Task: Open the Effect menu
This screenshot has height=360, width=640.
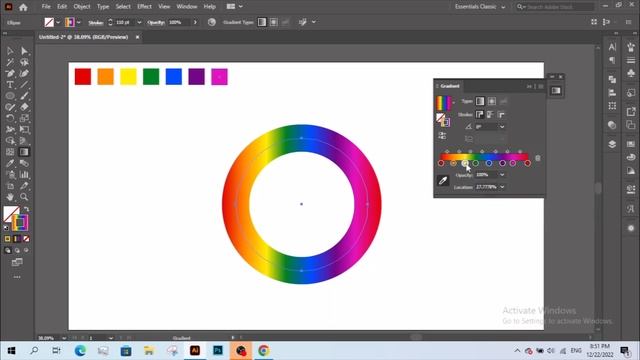Action: click(144, 7)
